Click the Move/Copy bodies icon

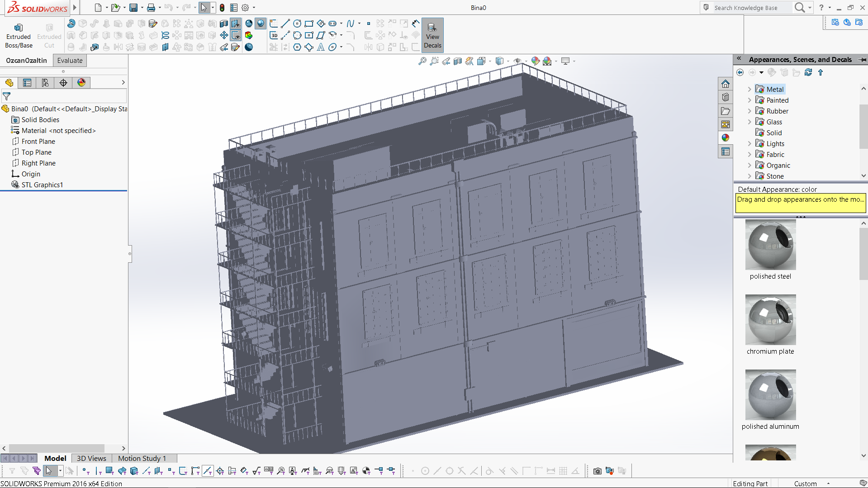224,35
